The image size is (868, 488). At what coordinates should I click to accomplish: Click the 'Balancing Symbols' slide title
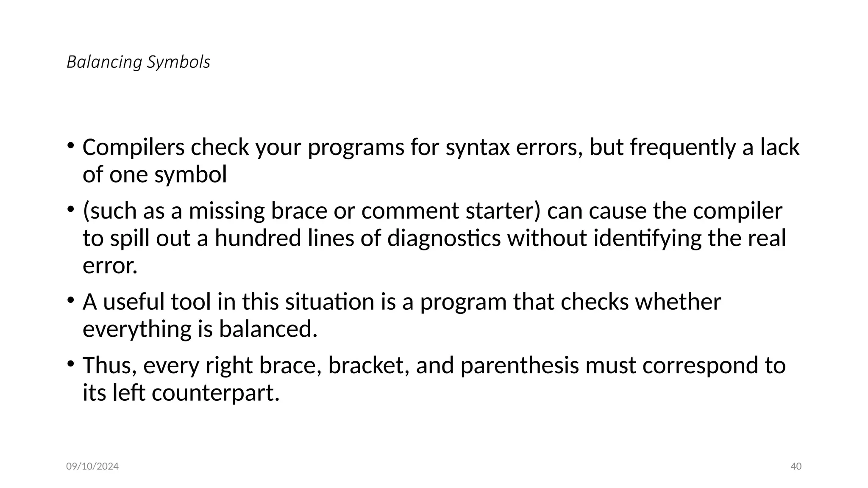click(x=139, y=62)
